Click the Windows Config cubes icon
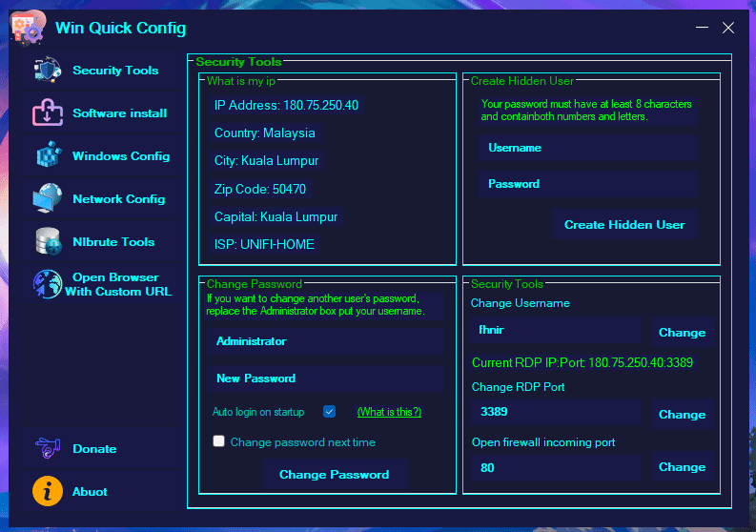Viewport: 756px width, 532px height. [x=49, y=155]
